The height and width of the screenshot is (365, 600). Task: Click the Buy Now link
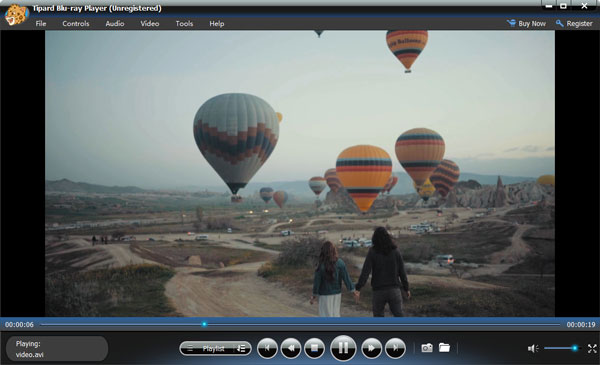click(527, 23)
